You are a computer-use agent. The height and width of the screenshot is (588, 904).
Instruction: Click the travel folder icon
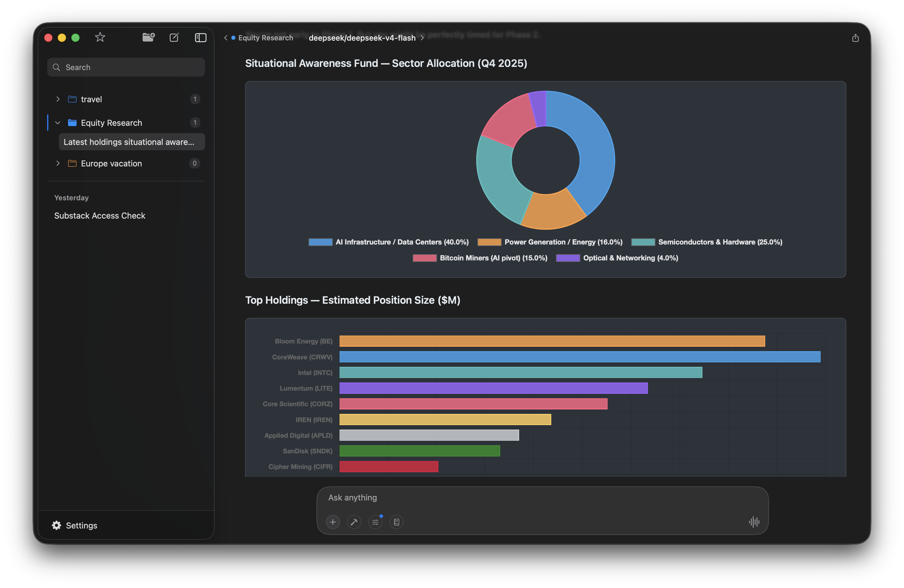click(72, 99)
